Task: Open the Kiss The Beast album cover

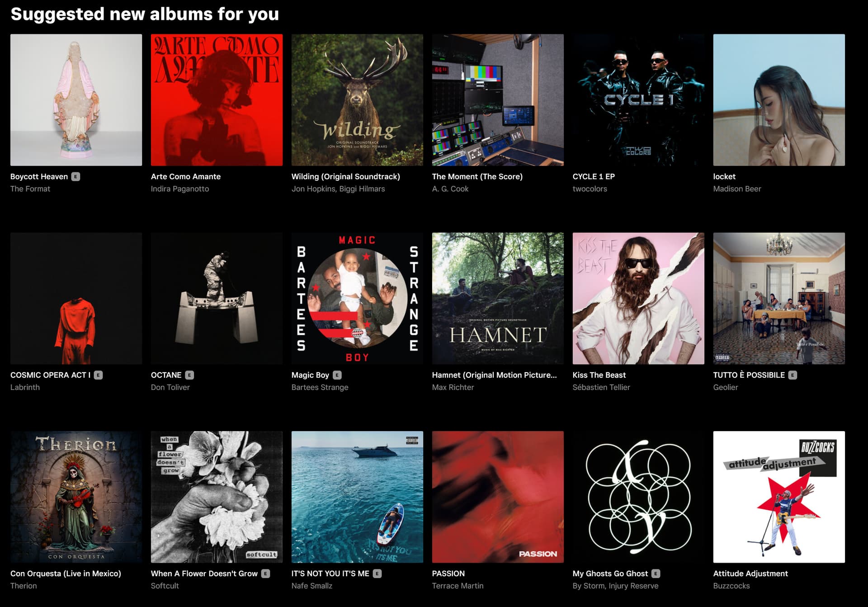Action: tap(638, 299)
